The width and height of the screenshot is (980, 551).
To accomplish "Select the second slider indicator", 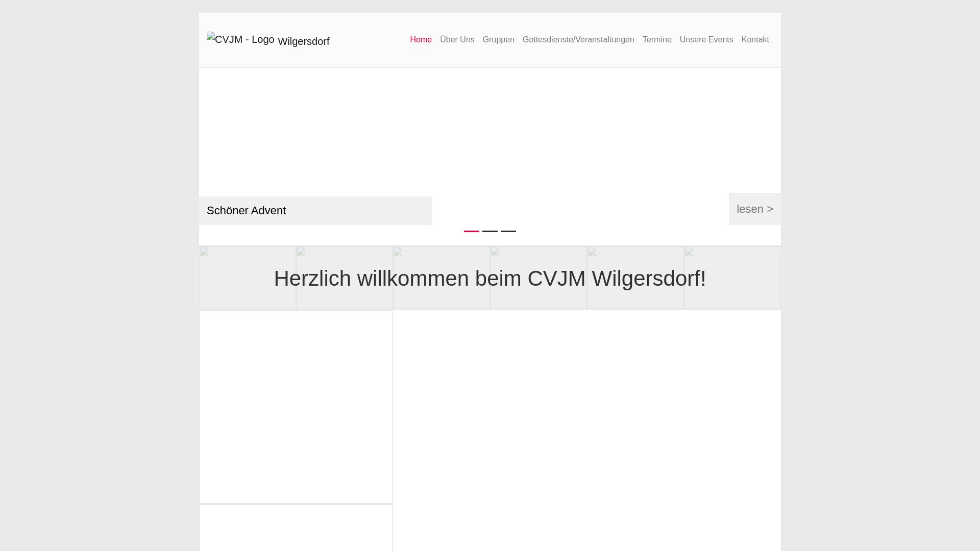I will (x=490, y=231).
